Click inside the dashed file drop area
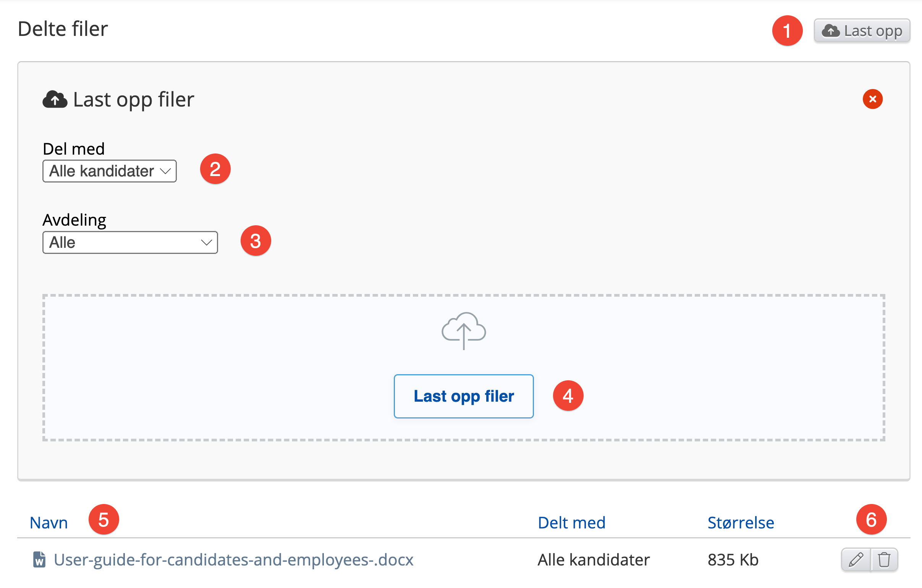Image resolution: width=922 pixels, height=588 pixels. coord(230,367)
